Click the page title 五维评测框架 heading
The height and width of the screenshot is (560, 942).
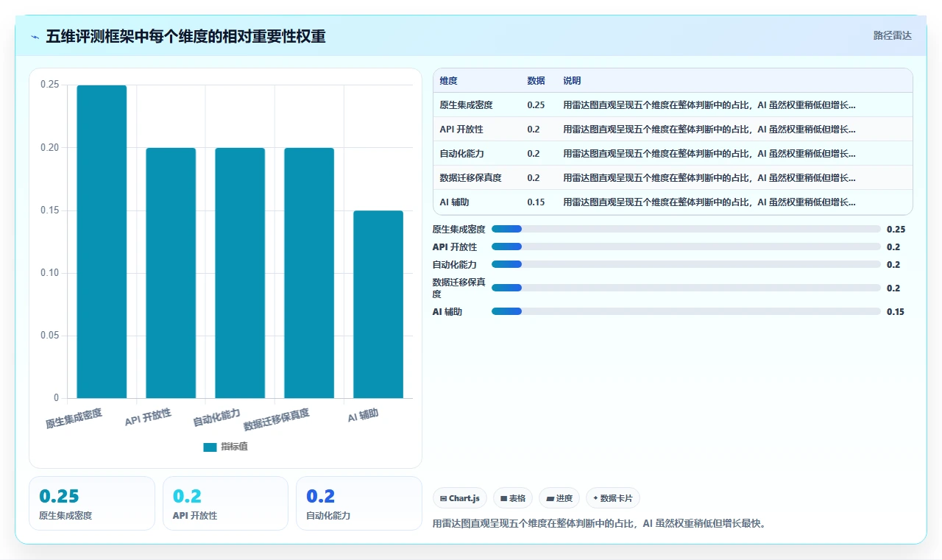point(185,37)
